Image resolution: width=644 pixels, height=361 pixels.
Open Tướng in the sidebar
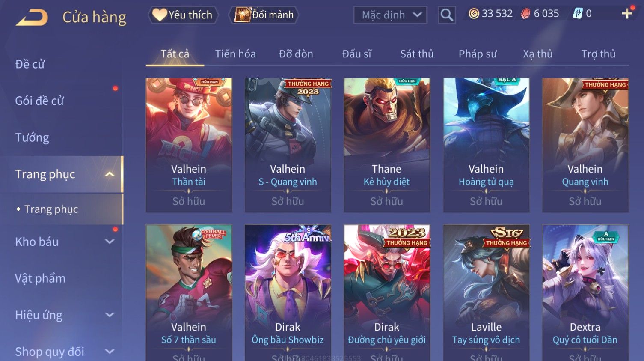32,137
